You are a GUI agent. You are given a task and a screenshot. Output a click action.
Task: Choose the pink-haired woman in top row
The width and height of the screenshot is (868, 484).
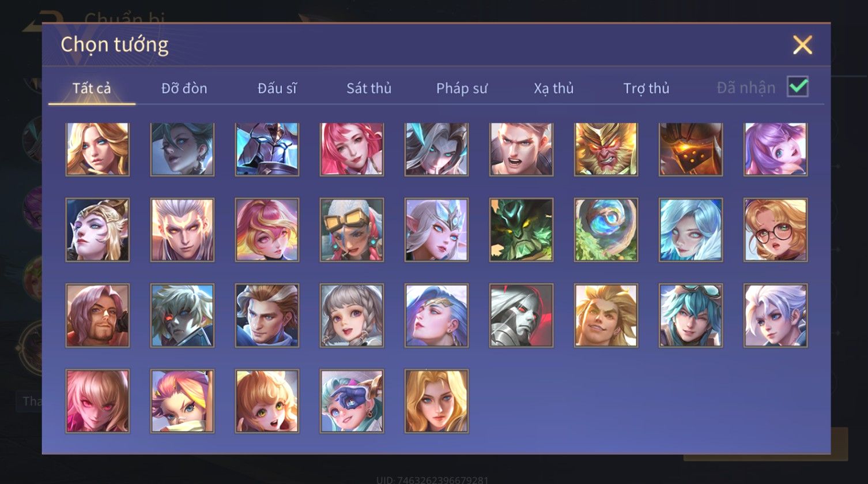click(352, 149)
